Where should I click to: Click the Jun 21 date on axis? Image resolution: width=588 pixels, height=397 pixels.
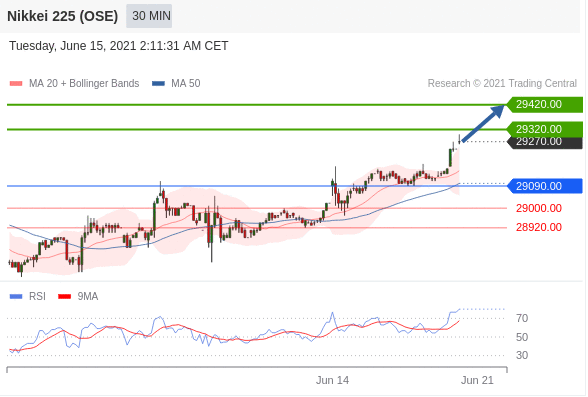(x=477, y=380)
